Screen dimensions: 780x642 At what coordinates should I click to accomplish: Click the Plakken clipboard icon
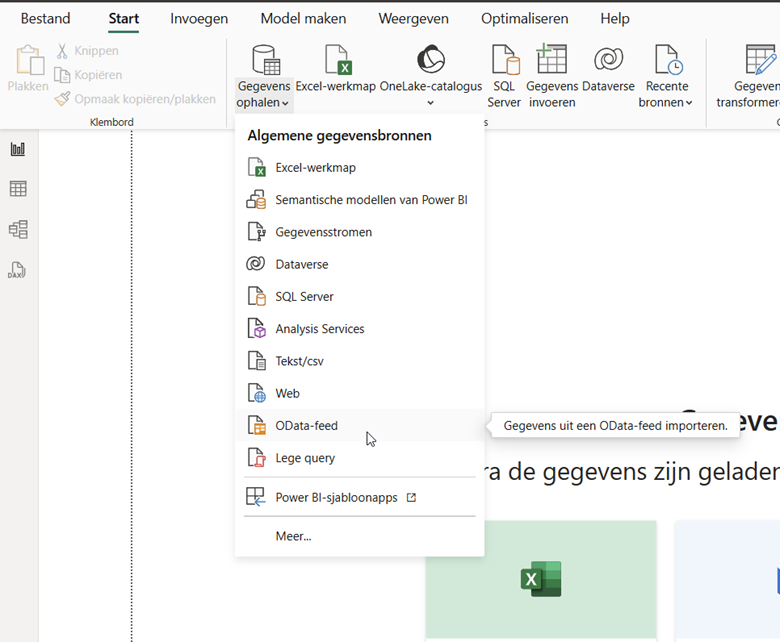point(30,60)
